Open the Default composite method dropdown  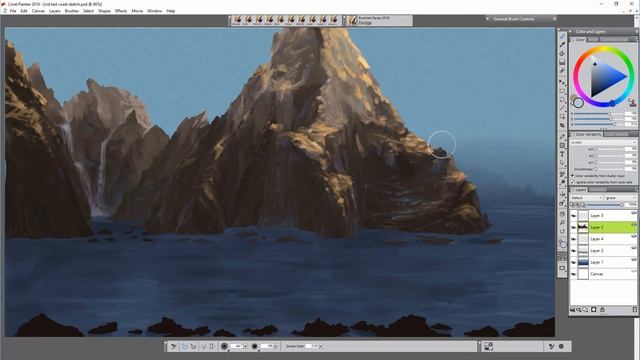(587, 198)
